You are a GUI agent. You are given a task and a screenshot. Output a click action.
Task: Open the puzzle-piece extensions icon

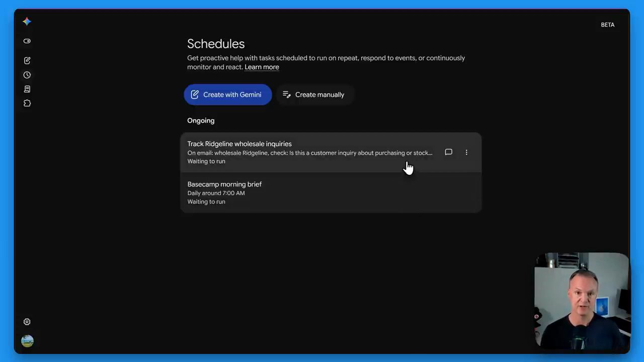(27, 103)
